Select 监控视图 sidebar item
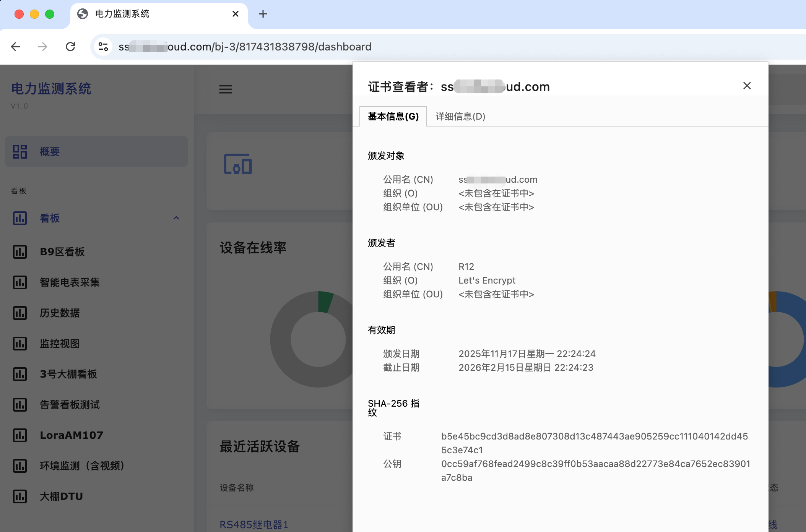 pos(60,344)
